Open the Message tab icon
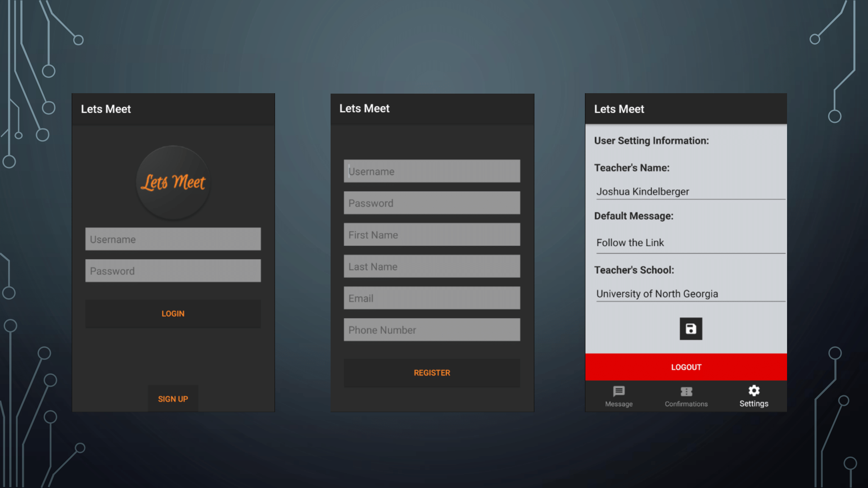Screen dimensions: 868x488 click(x=619, y=391)
